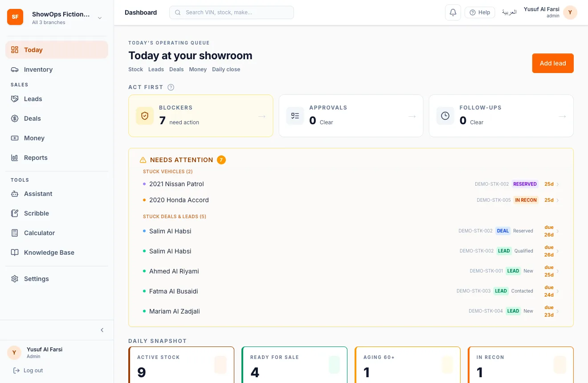Click the Act First help question icon
Screen dimensions: 588x383
[171, 87]
